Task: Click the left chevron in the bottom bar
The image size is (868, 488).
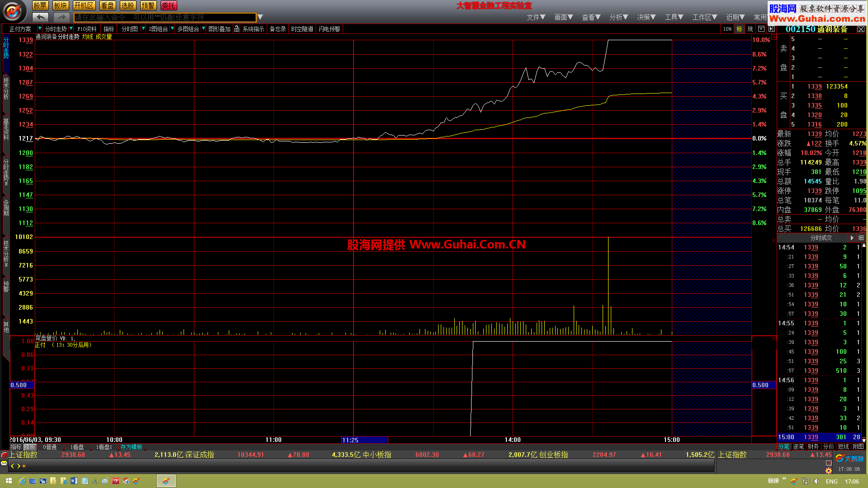Action: pos(13,466)
